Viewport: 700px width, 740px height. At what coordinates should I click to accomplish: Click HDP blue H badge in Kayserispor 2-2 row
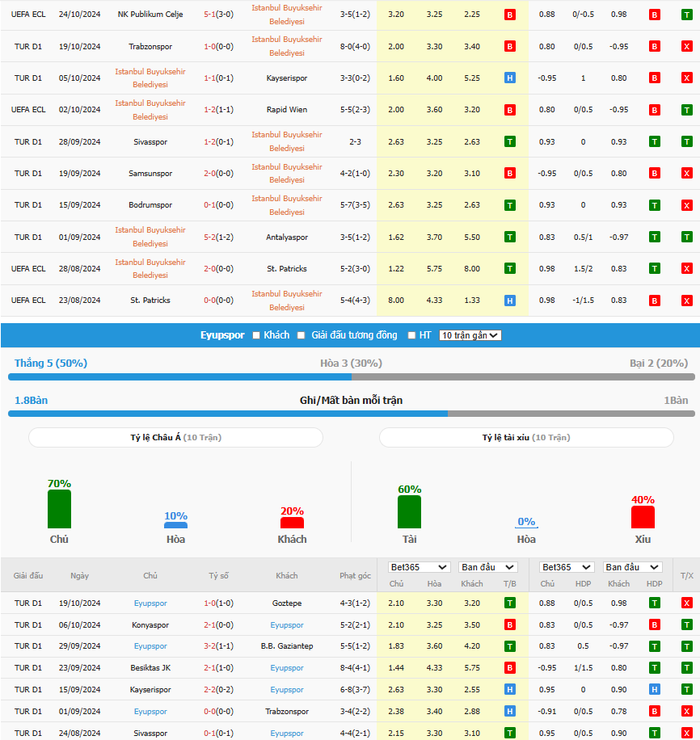point(654,689)
